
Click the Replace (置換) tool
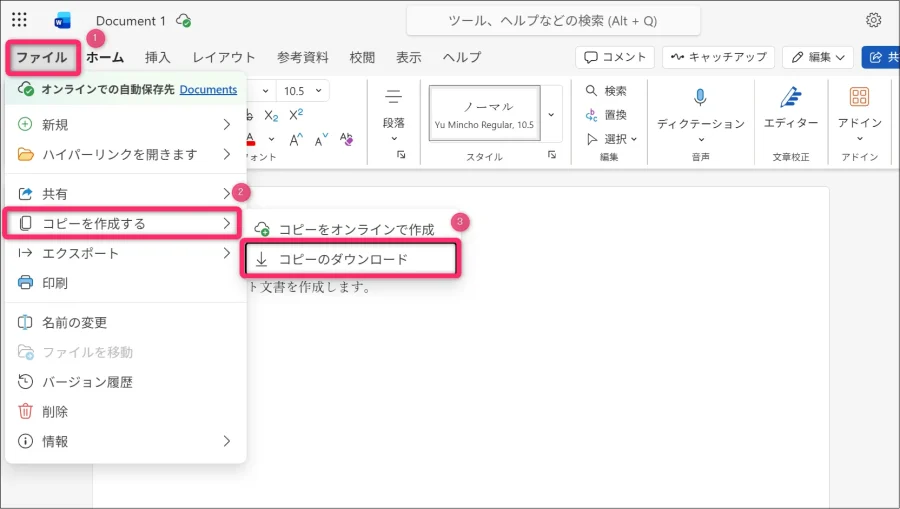point(606,114)
